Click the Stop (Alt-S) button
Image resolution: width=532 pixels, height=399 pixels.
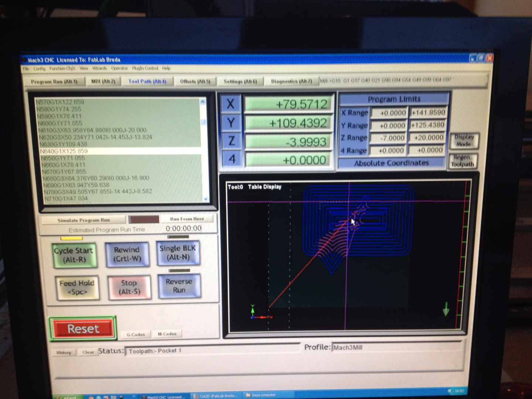129,287
